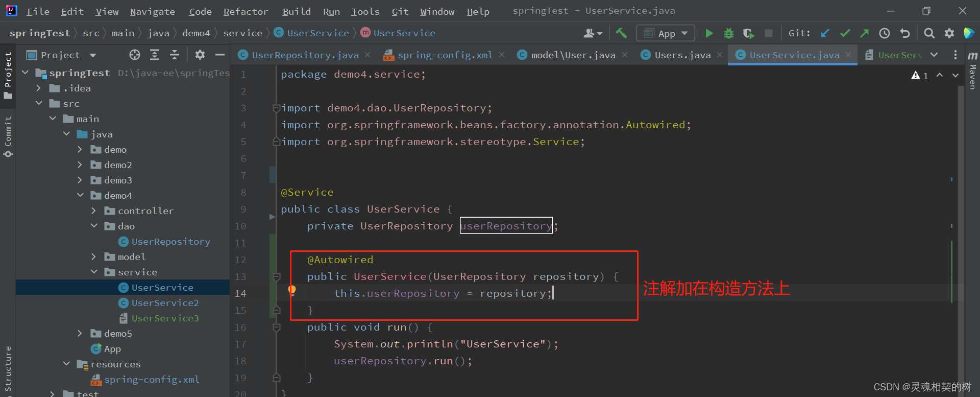Select UserService2 in project tree
980x397 pixels.
point(165,303)
